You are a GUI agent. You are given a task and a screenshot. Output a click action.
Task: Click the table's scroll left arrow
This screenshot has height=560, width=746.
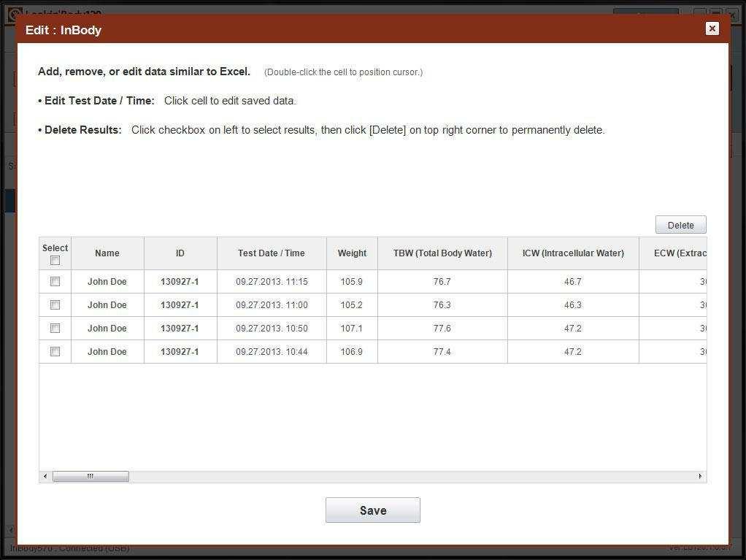click(45, 476)
